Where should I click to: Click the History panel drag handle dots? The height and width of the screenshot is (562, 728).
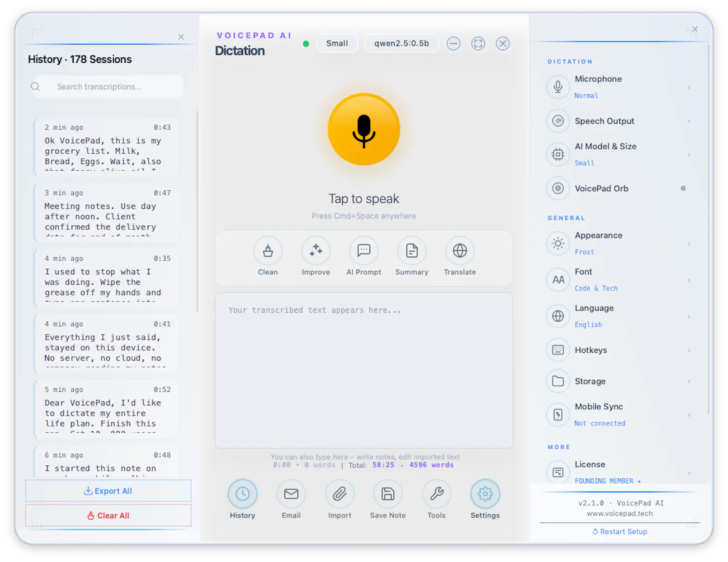pos(35,33)
